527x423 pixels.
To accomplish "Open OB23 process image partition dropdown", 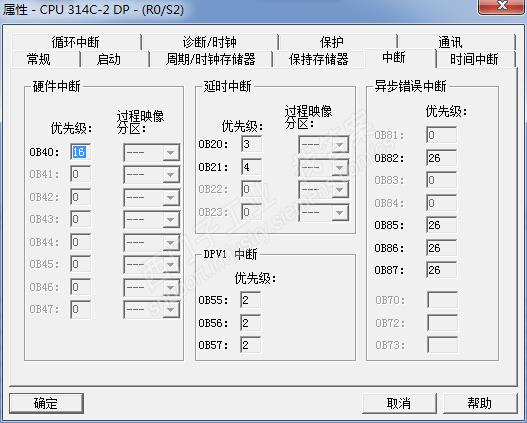I will [324, 212].
